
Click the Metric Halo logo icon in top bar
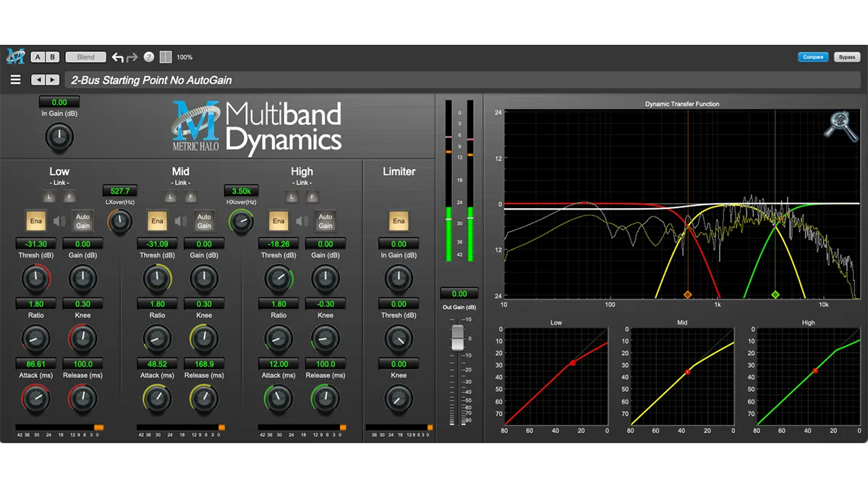[15, 56]
